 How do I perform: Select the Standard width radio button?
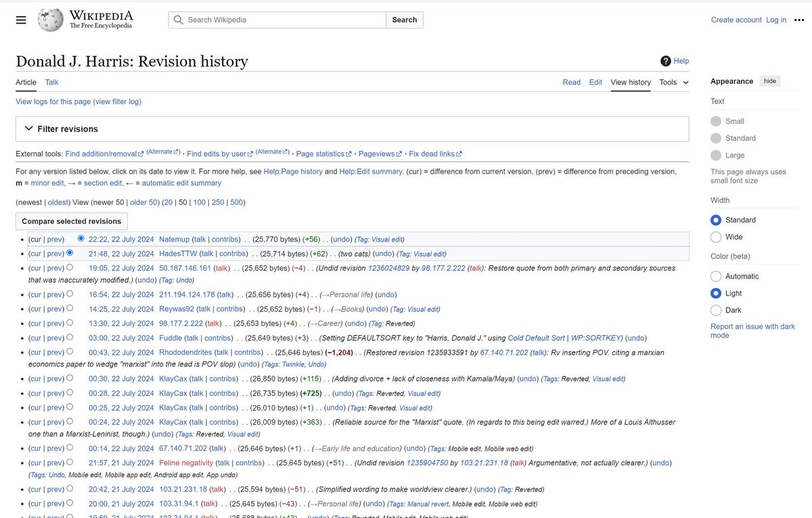[x=716, y=220]
